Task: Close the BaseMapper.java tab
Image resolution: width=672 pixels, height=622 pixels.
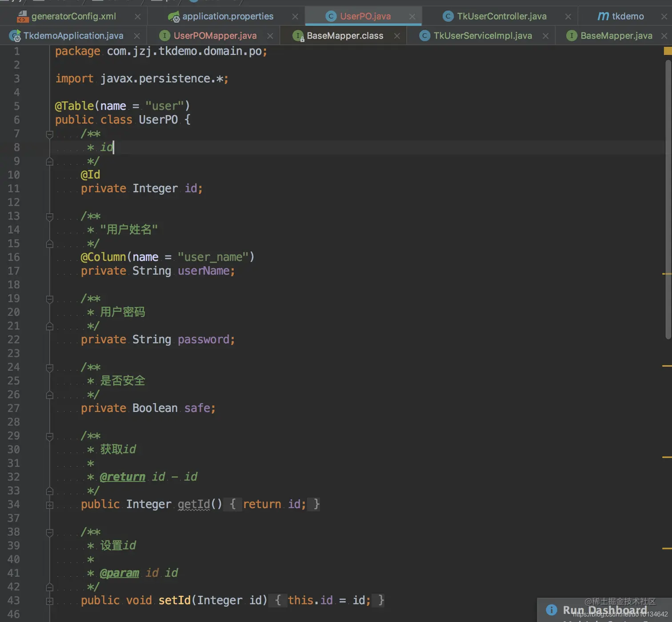Action: coord(664,36)
